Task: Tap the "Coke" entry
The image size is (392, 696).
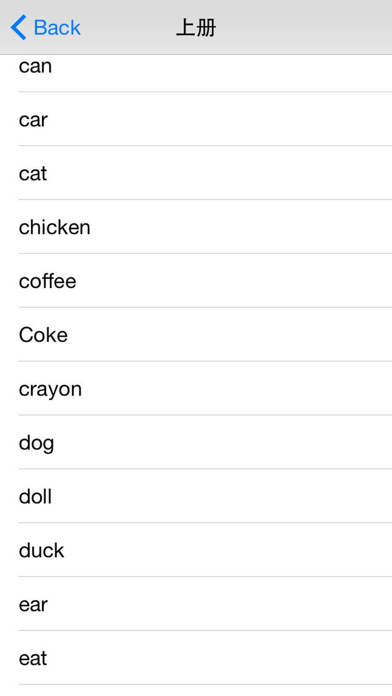Action: pyautogui.click(x=196, y=334)
